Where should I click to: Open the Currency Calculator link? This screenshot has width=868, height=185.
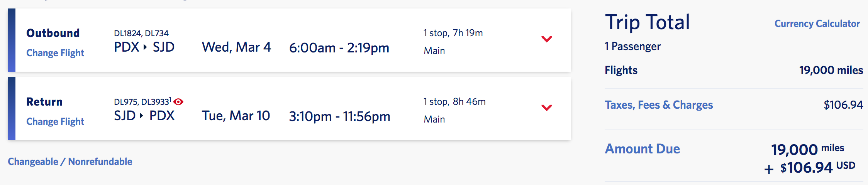point(817,24)
